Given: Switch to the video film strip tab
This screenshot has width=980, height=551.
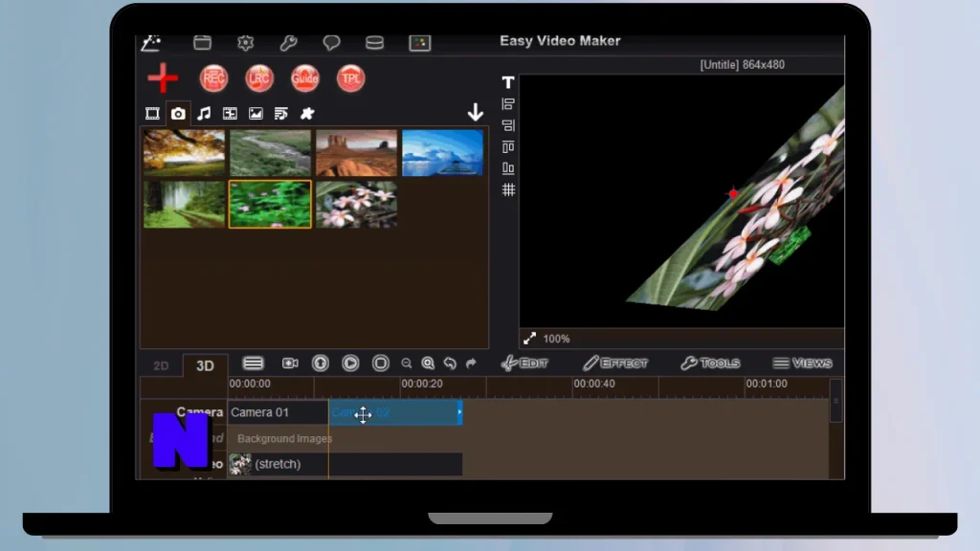Looking at the screenshot, I should click(152, 113).
